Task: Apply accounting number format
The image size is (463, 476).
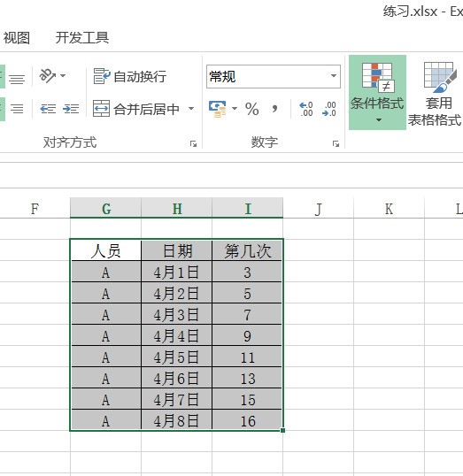Action: point(218,109)
